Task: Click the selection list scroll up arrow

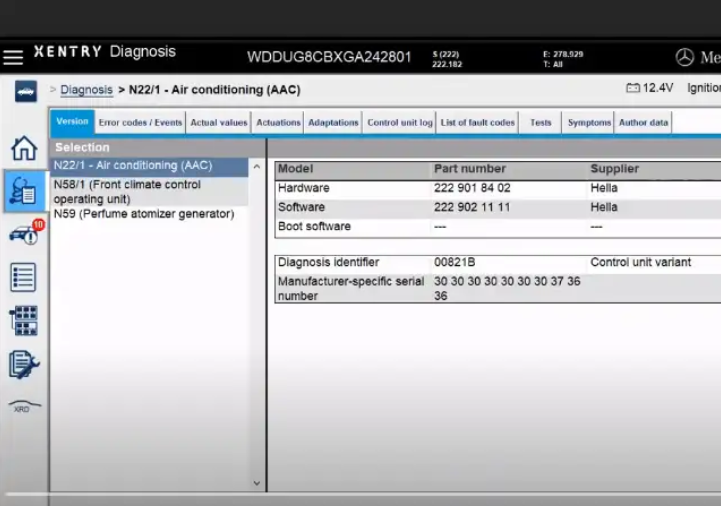Action: 257,167
